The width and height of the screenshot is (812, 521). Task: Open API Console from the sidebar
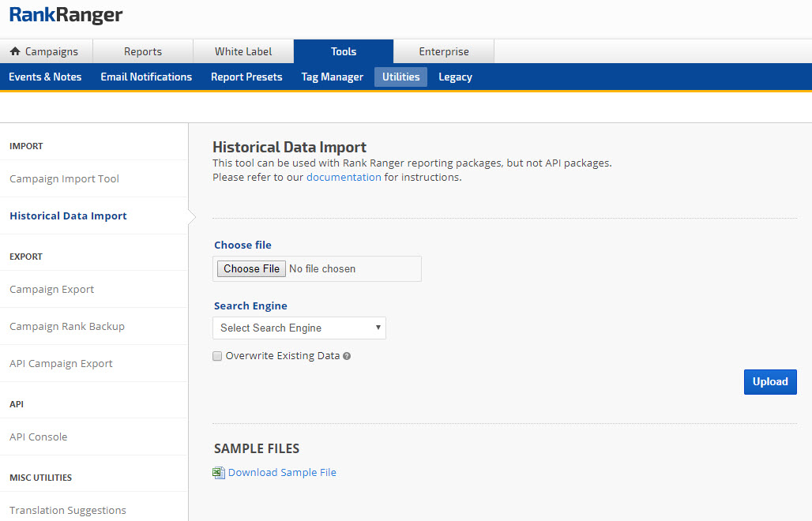(x=39, y=437)
